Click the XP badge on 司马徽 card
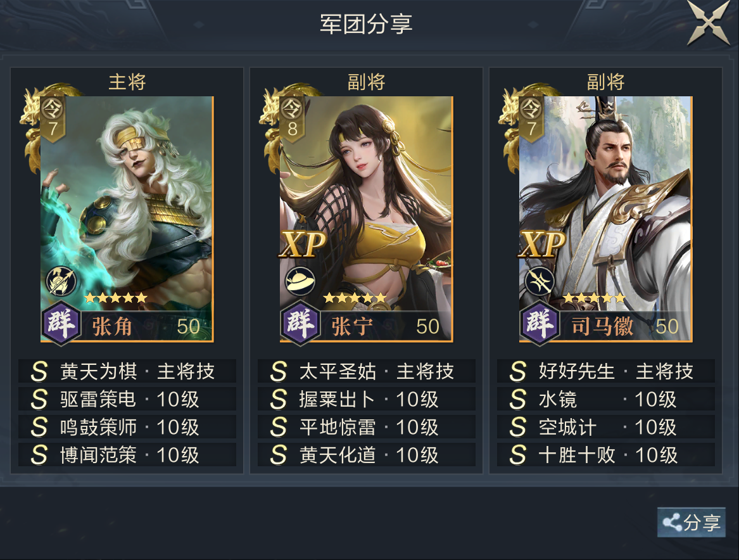Image resolution: width=739 pixels, height=560 pixels. [542, 244]
